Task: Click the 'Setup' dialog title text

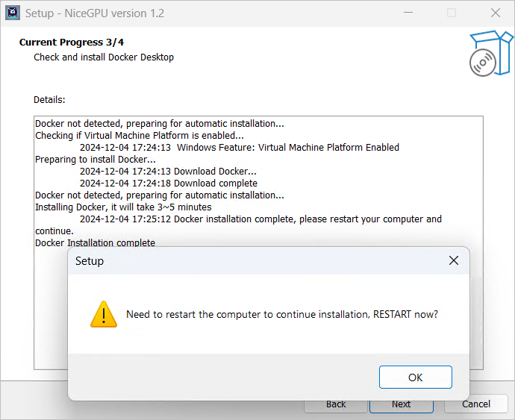Action: [x=90, y=261]
